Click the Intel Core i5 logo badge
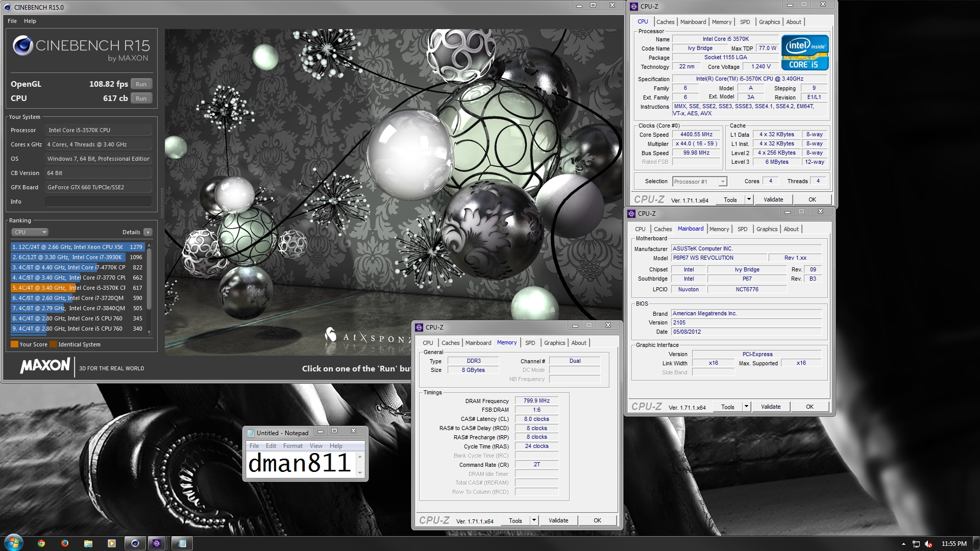 [x=804, y=52]
